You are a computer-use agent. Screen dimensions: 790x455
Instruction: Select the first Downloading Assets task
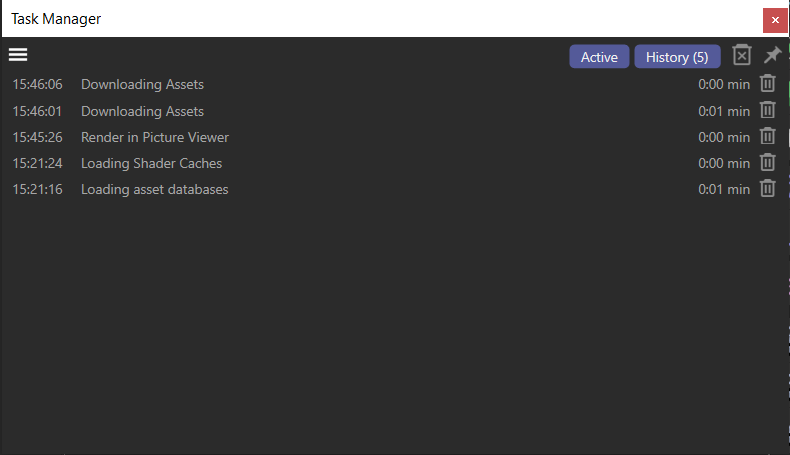pos(142,84)
